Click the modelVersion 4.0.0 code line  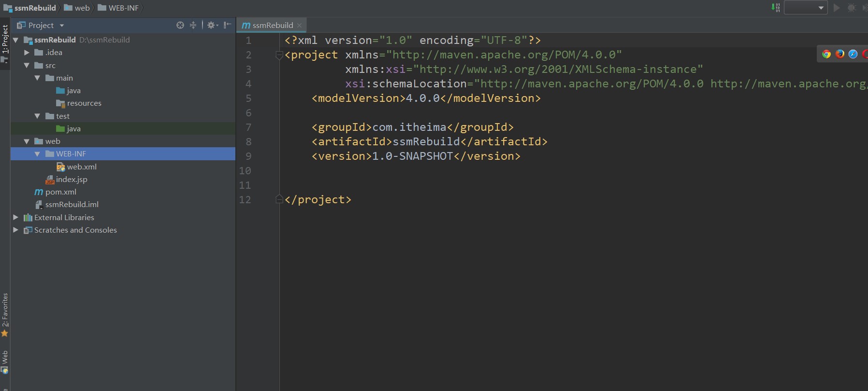tap(426, 98)
